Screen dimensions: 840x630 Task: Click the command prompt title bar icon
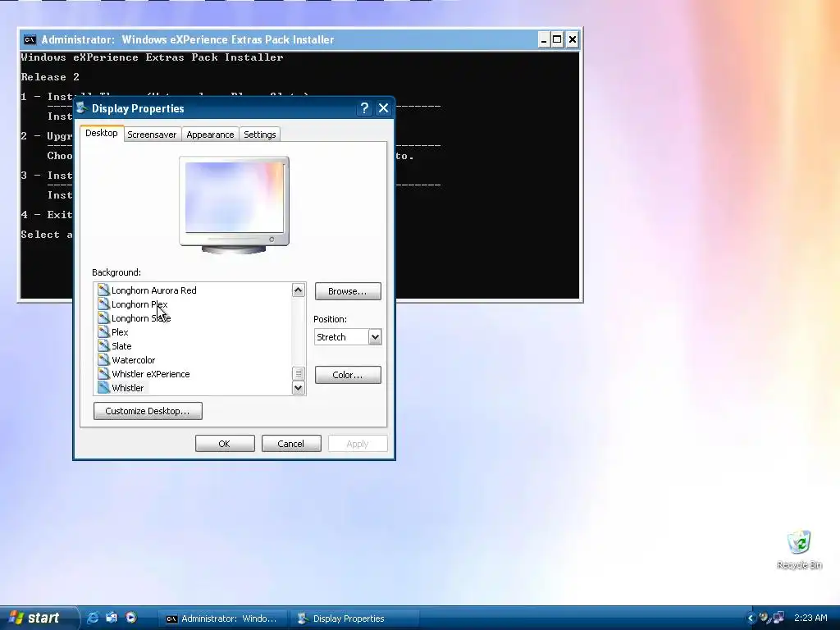click(x=30, y=39)
